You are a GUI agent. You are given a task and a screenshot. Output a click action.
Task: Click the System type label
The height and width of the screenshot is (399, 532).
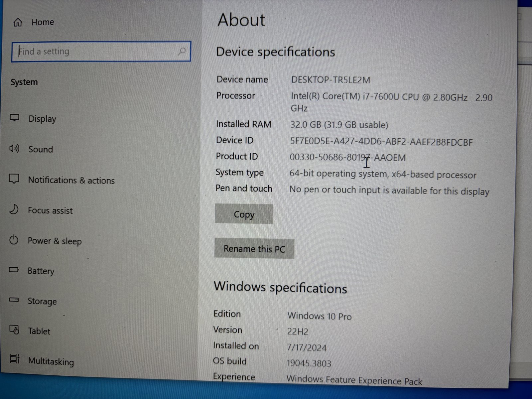[x=239, y=173]
